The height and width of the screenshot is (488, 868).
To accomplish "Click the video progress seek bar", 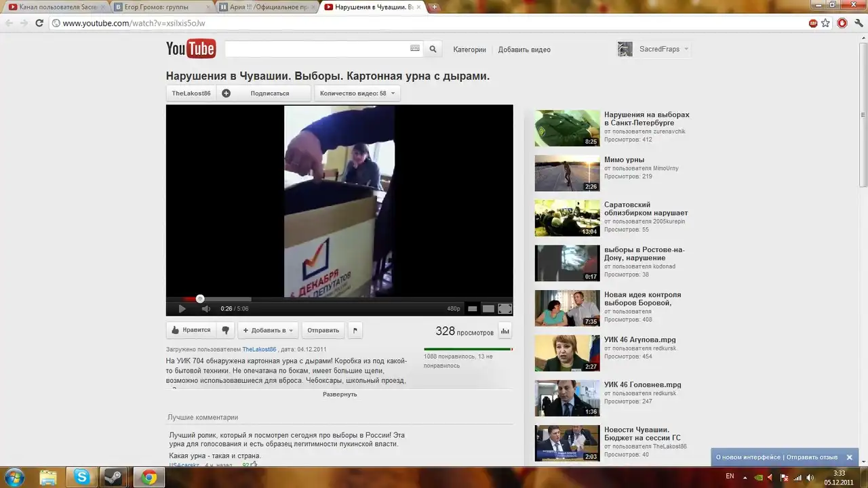I will click(339, 299).
